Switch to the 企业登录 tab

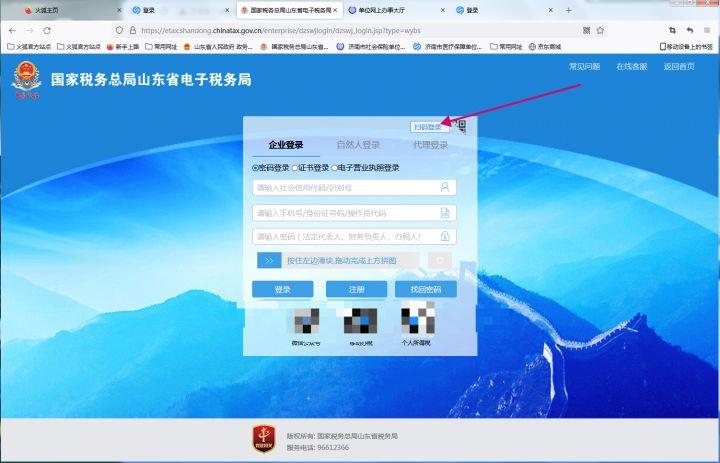coord(286,145)
